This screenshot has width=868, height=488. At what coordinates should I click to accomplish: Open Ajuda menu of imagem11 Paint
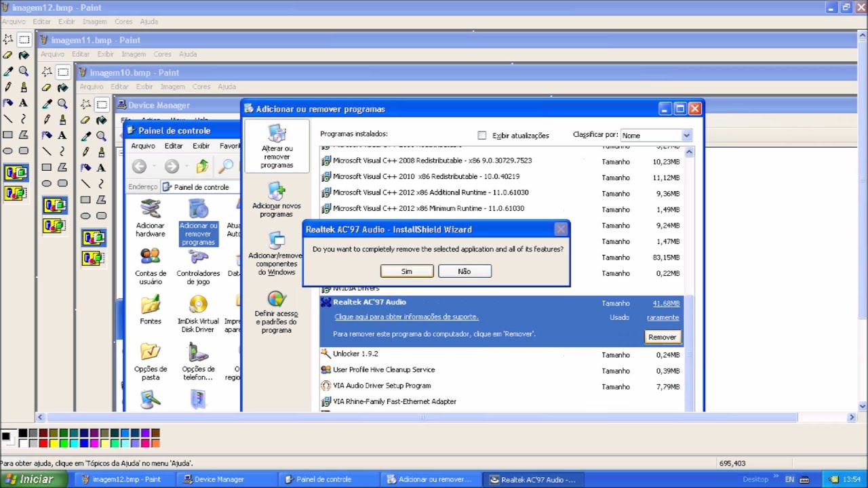click(188, 54)
